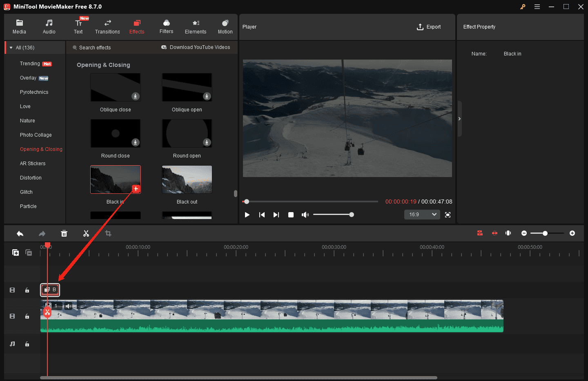Image resolution: width=588 pixels, height=381 pixels.
Task: Click the playhead split scissors icon
Action: [47, 312]
